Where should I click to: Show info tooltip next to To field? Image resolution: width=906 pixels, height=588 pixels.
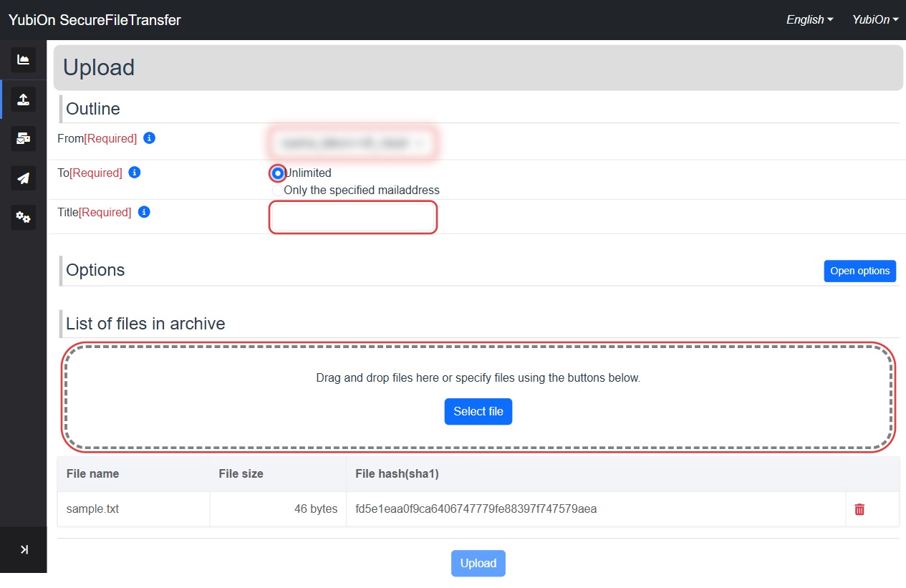click(x=135, y=173)
